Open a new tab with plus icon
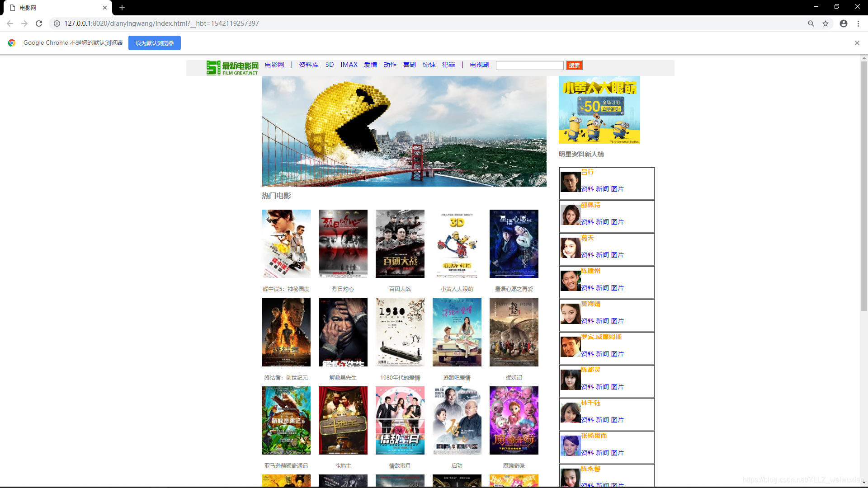 (122, 8)
